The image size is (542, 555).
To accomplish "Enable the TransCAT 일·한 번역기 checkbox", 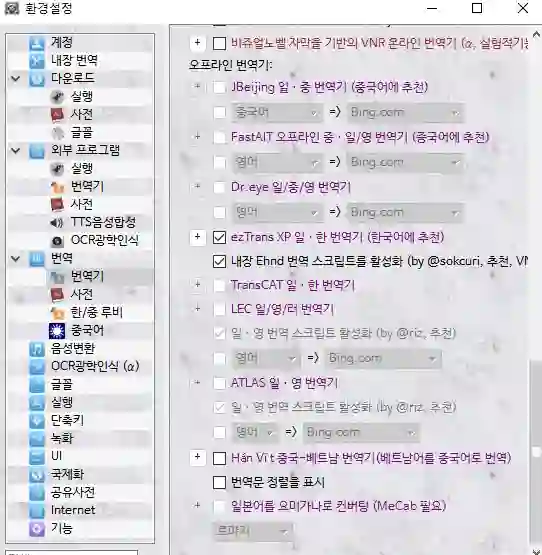I will [x=219, y=285].
